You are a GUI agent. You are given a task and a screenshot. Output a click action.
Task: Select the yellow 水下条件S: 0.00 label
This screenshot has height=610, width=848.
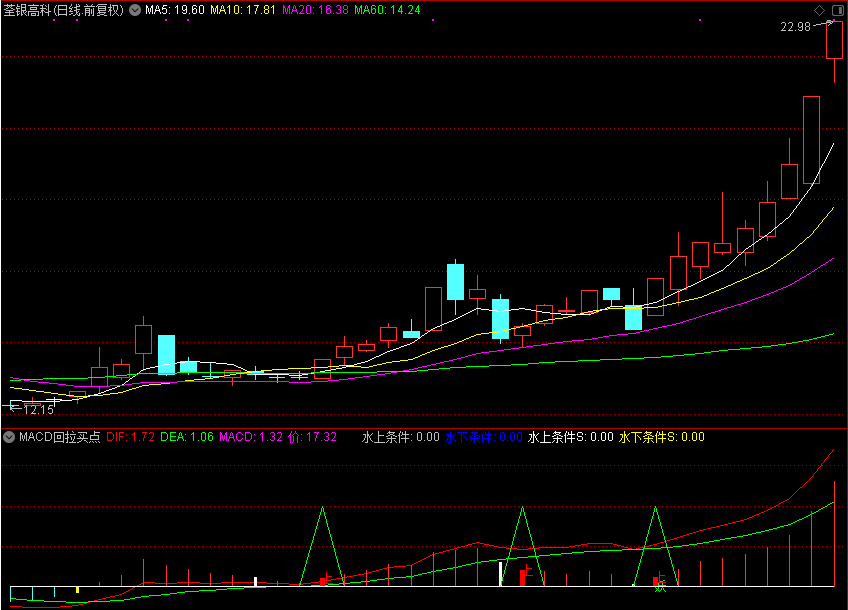661,437
